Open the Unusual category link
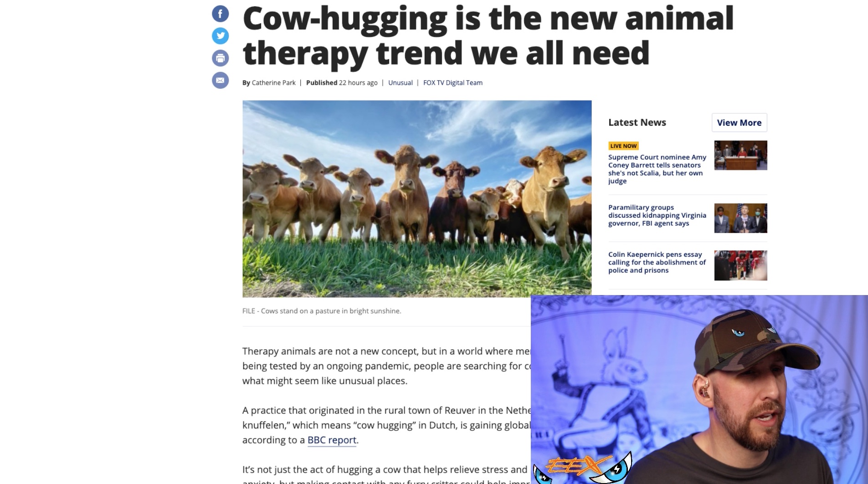Viewport: 868px width, 484px height. pyautogui.click(x=400, y=82)
